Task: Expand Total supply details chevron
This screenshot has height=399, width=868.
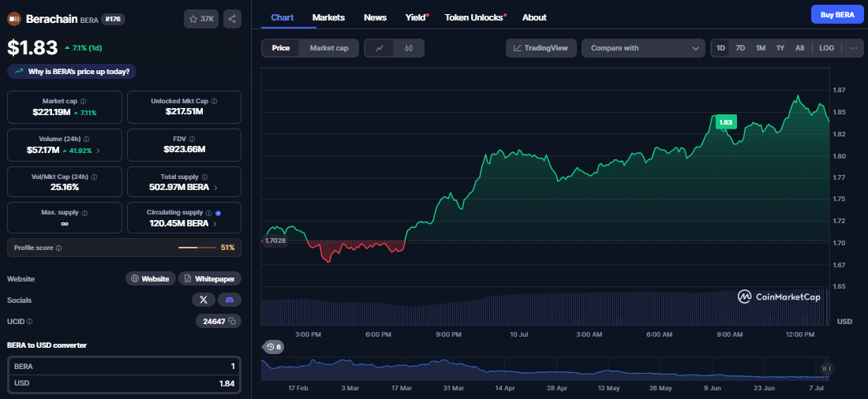Action: pos(215,187)
